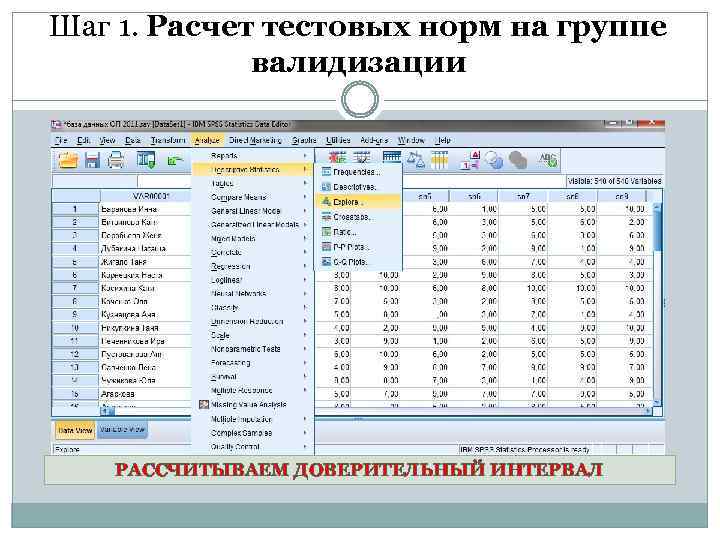Expand the Reports submenu
This screenshot has height=540, width=720.
[x=253, y=156]
